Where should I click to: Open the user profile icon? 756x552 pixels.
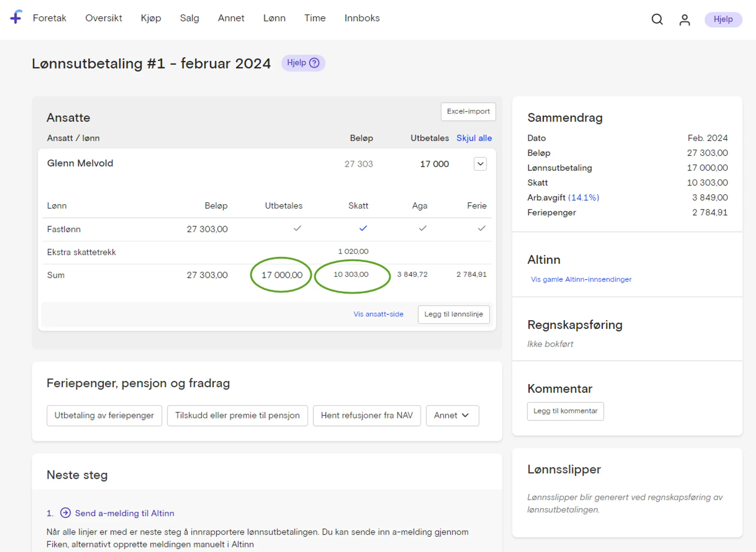[684, 20]
